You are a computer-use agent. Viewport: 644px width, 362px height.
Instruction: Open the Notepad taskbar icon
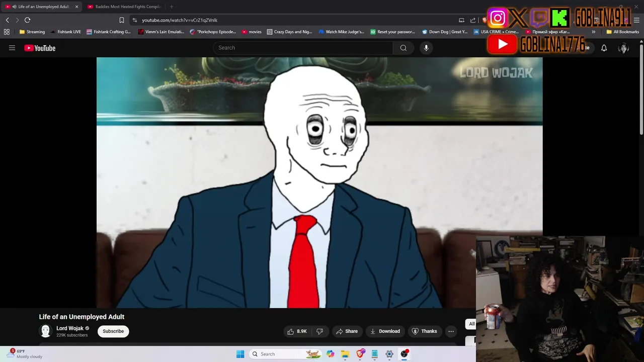375,354
